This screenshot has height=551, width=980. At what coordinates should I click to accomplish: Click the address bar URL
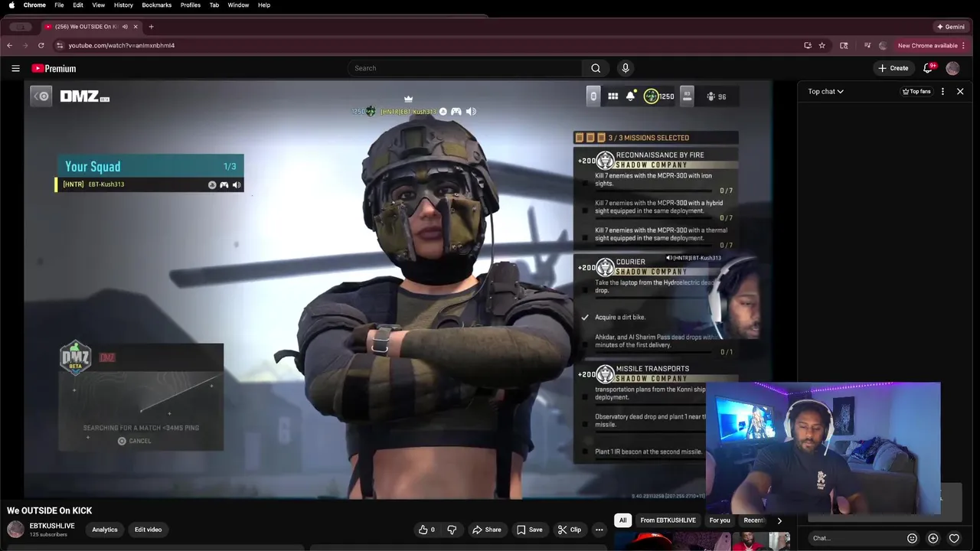point(122,45)
